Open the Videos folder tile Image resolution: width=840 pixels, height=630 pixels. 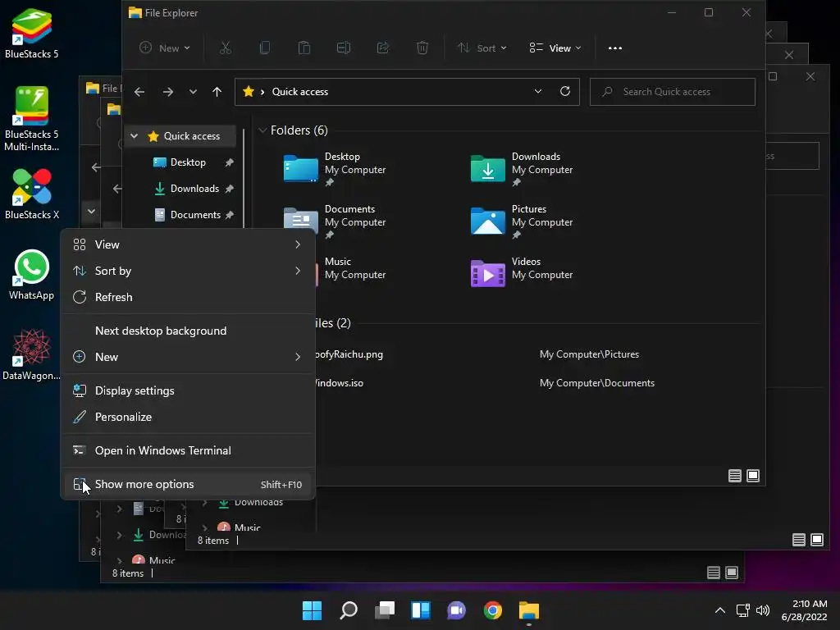(522, 274)
